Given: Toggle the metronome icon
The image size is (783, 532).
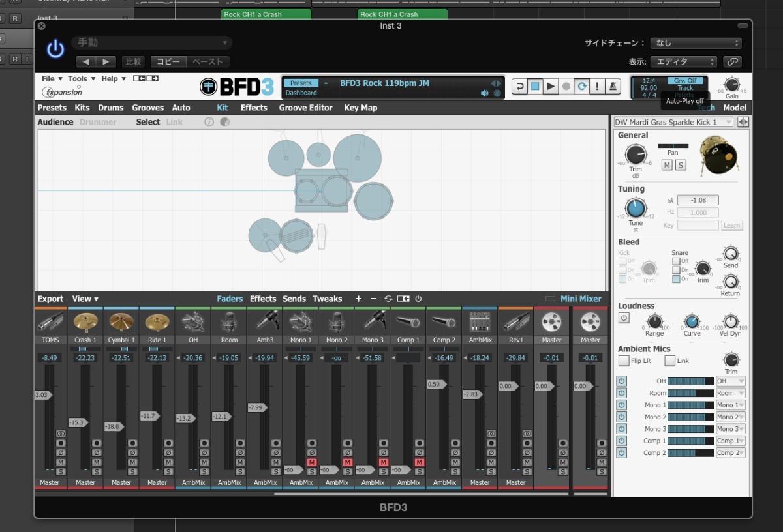Looking at the screenshot, I should [x=613, y=86].
